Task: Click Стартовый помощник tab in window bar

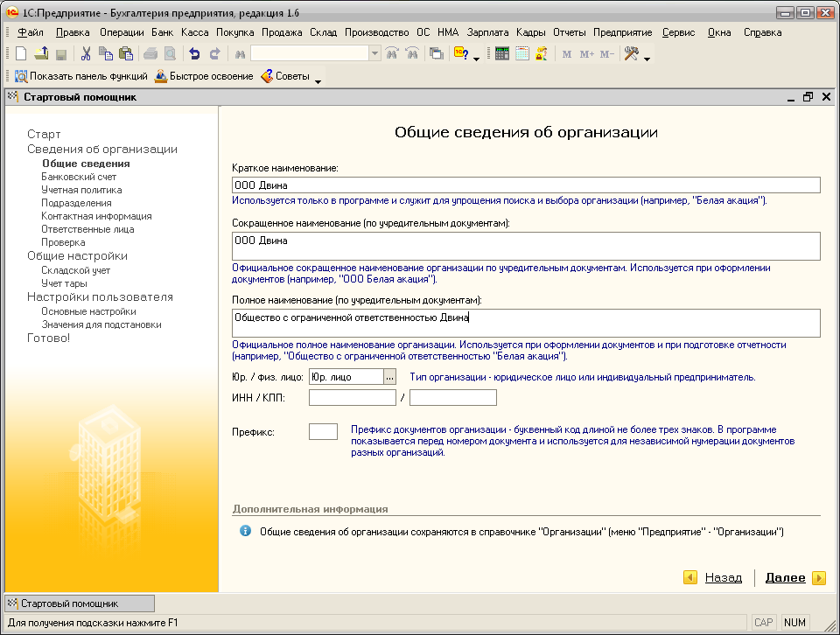Action: 80,604
